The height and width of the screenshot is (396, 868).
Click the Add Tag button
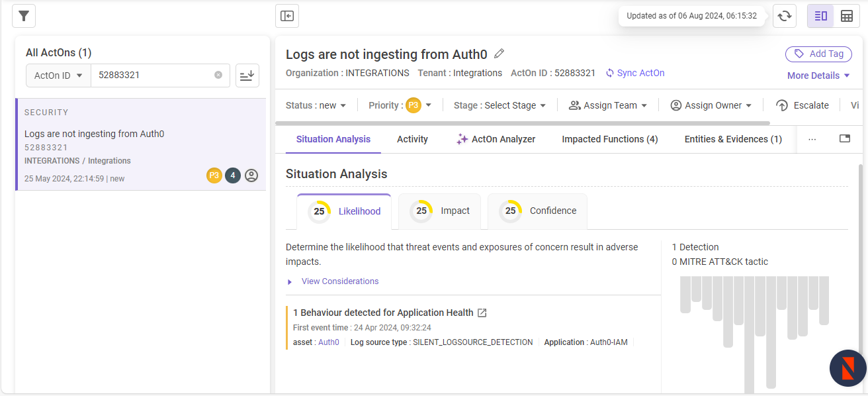coord(819,54)
